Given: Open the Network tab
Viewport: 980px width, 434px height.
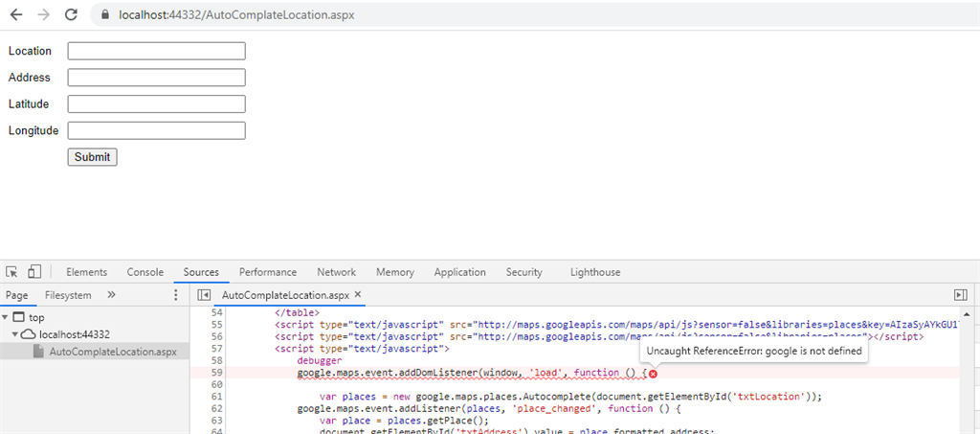Looking at the screenshot, I should [336, 272].
